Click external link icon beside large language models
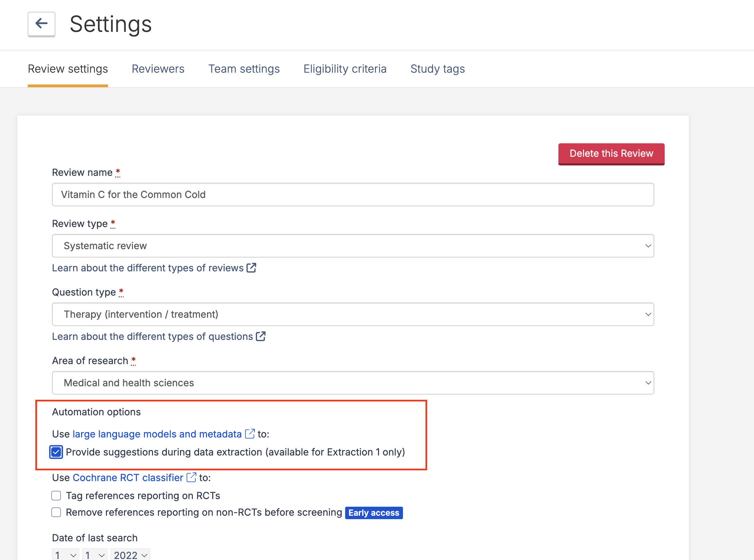The height and width of the screenshot is (560, 754). pos(250,434)
